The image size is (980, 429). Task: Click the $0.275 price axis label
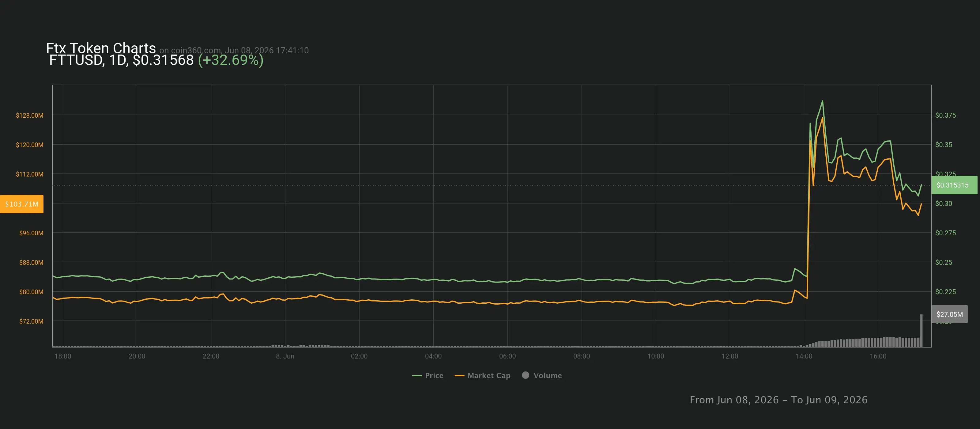[x=945, y=233]
